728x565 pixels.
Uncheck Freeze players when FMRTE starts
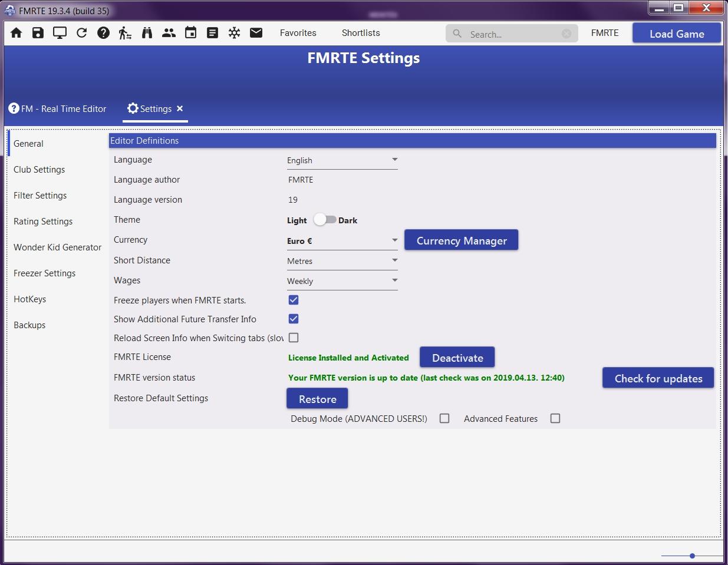[294, 300]
